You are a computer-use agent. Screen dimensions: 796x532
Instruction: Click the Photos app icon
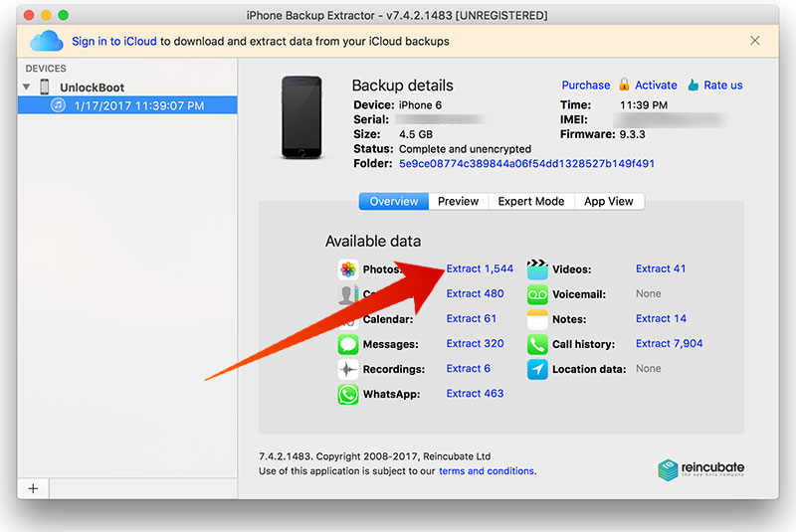347,269
